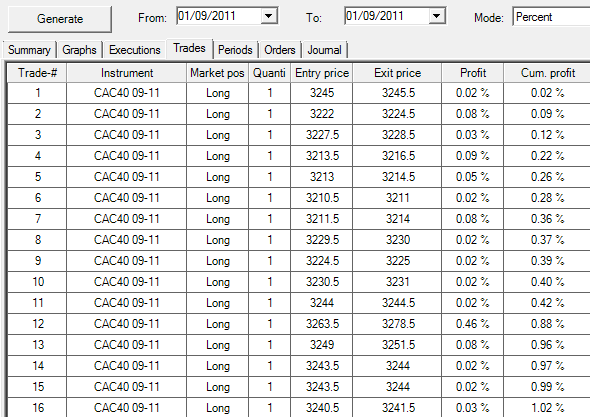The height and width of the screenshot is (417, 590).
Task: Select the Trades tab
Action: point(190,49)
